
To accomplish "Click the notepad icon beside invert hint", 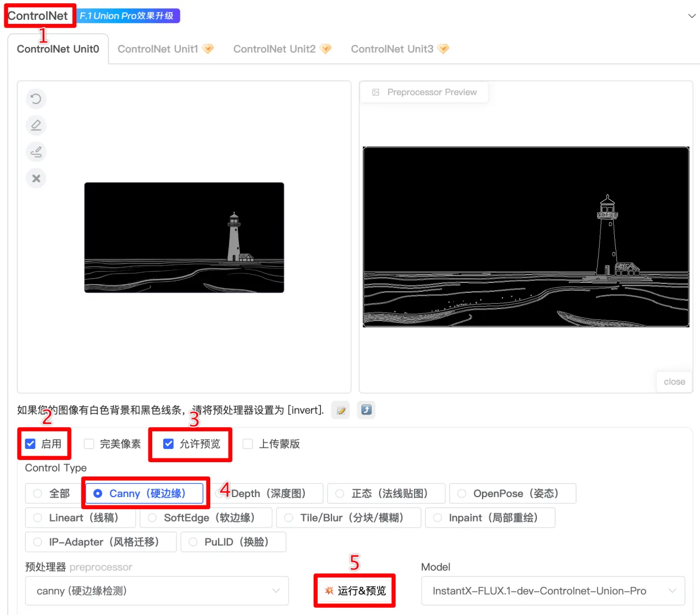I will pyautogui.click(x=341, y=410).
